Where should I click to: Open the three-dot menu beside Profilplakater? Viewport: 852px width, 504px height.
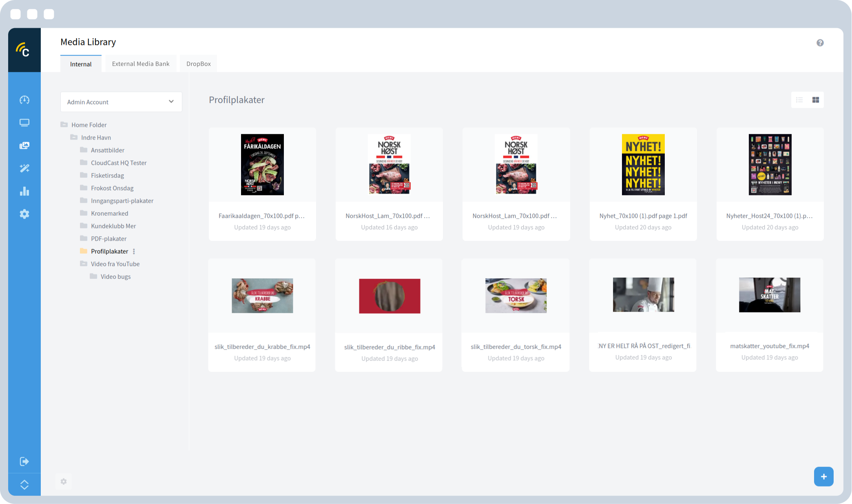click(134, 251)
